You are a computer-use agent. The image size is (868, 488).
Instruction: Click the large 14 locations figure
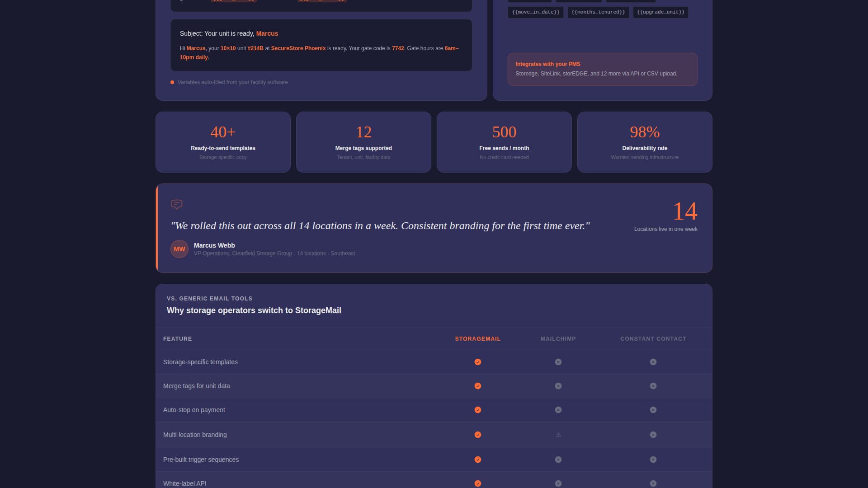click(x=685, y=211)
